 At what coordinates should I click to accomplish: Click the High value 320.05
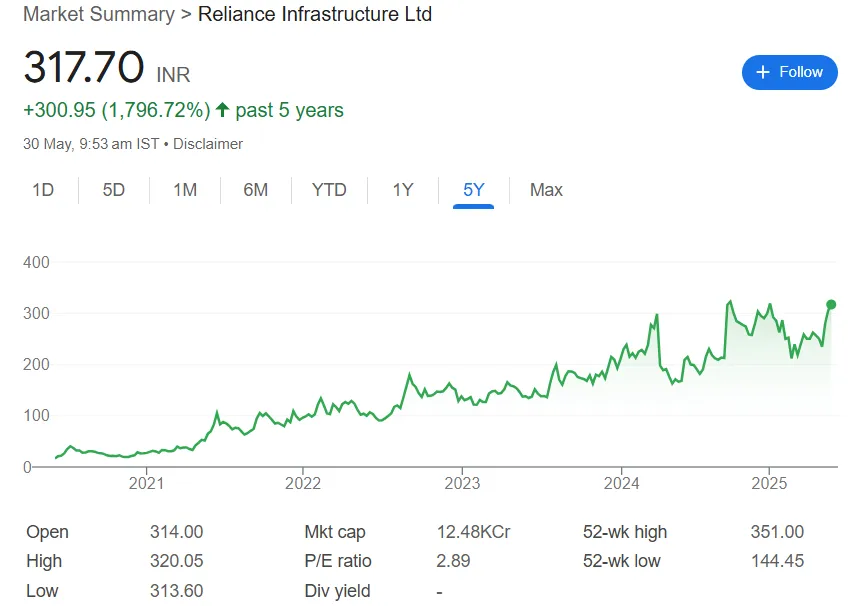pyautogui.click(x=177, y=561)
